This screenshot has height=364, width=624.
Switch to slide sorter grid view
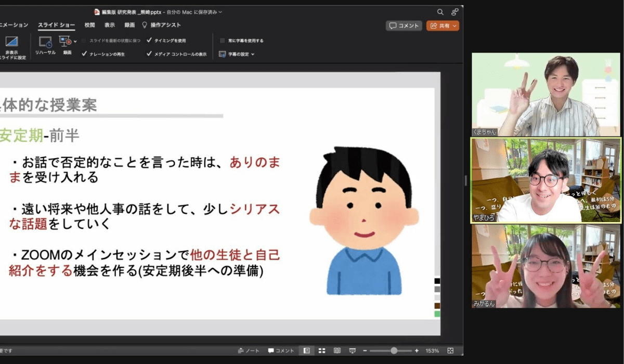click(x=322, y=350)
